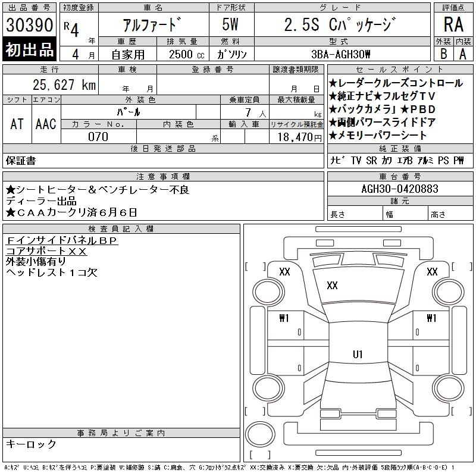Click the damage code legend at bottom

pyautogui.click(x=230, y=468)
